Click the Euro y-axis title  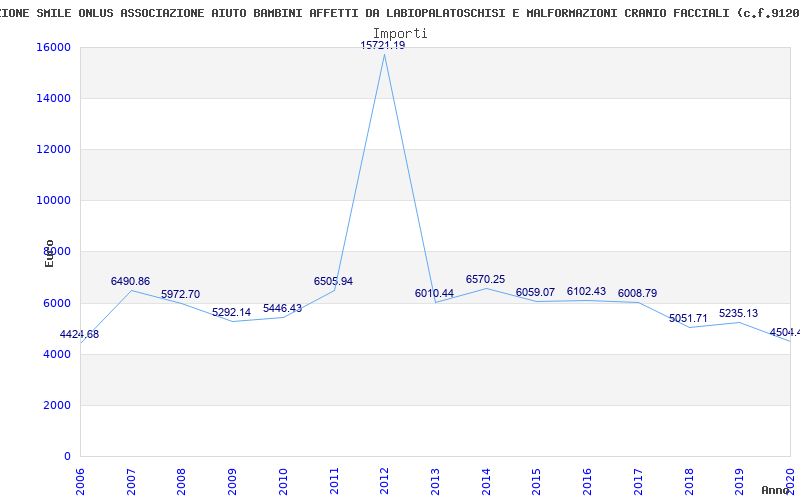tap(49, 254)
